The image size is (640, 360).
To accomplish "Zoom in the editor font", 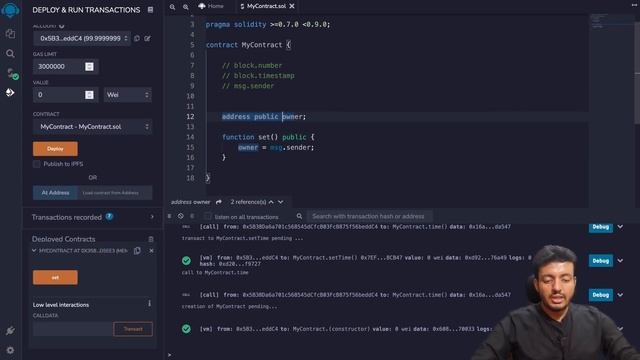I will click(186, 7).
